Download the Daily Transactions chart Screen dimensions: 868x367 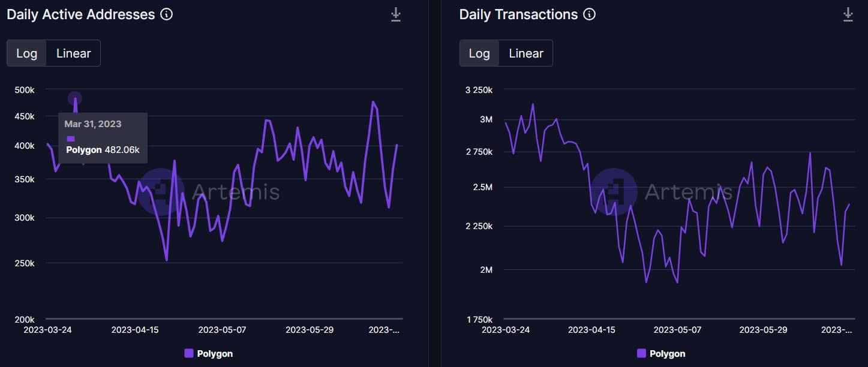tap(848, 15)
